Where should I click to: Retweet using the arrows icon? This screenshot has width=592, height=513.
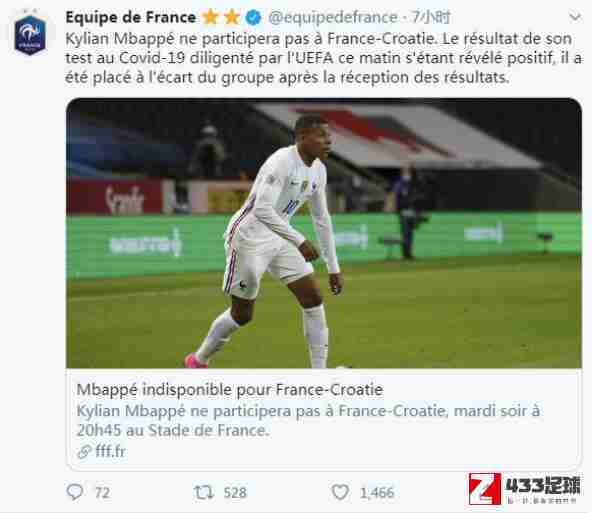pos(204,492)
